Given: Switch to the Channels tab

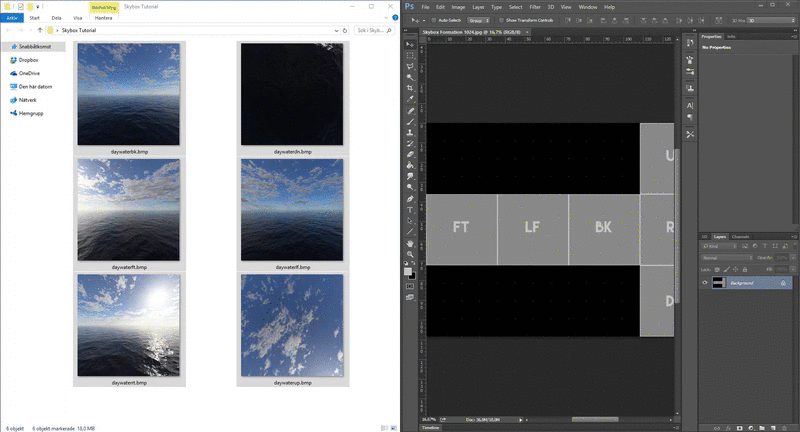Looking at the screenshot, I should pyautogui.click(x=740, y=237).
